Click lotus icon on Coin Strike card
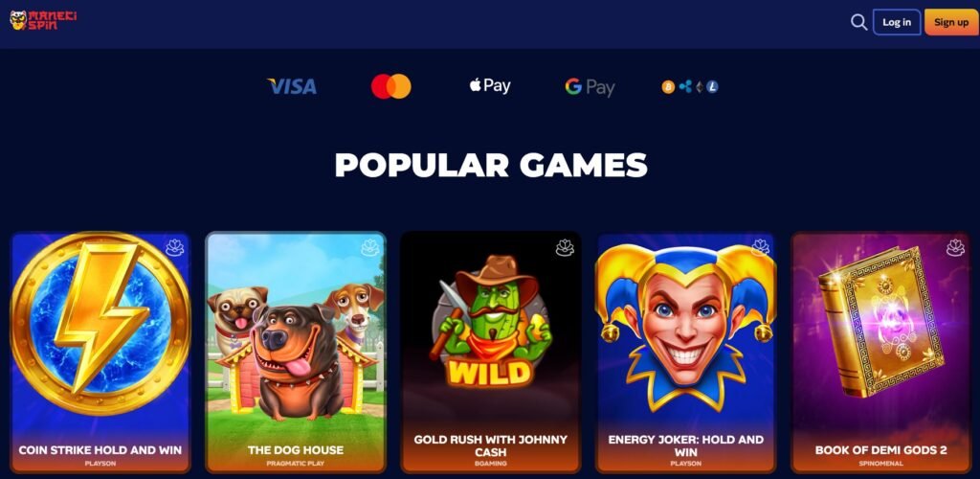Viewport: 980px width, 479px height. pyautogui.click(x=175, y=248)
